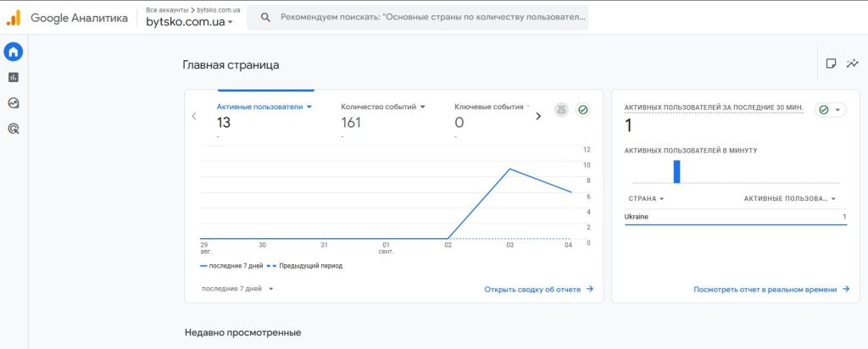This screenshot has width=868, height=349.
Task: Click the Google Analytics logo
Action: (x=14, y=18)
